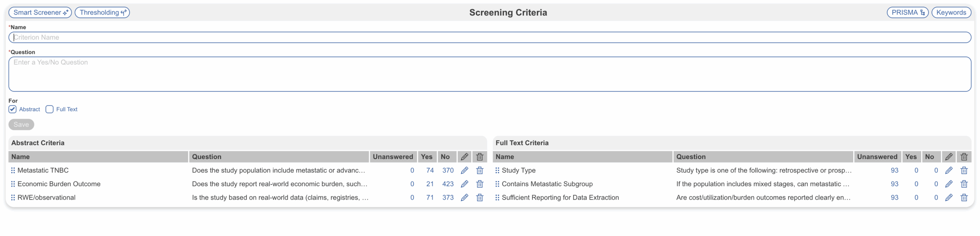This screenshot has width=980, height=236.
Task: Go to Keywords
Action: point(951,13)
